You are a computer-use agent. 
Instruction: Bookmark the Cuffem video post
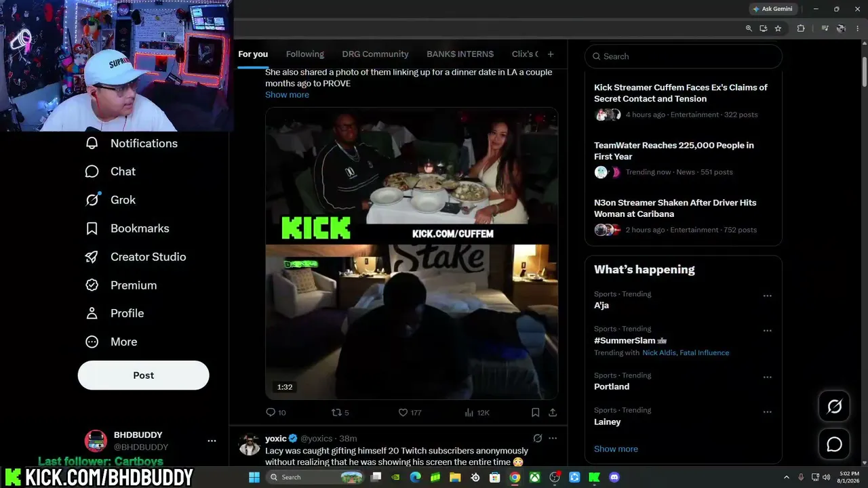coord(535,412)
